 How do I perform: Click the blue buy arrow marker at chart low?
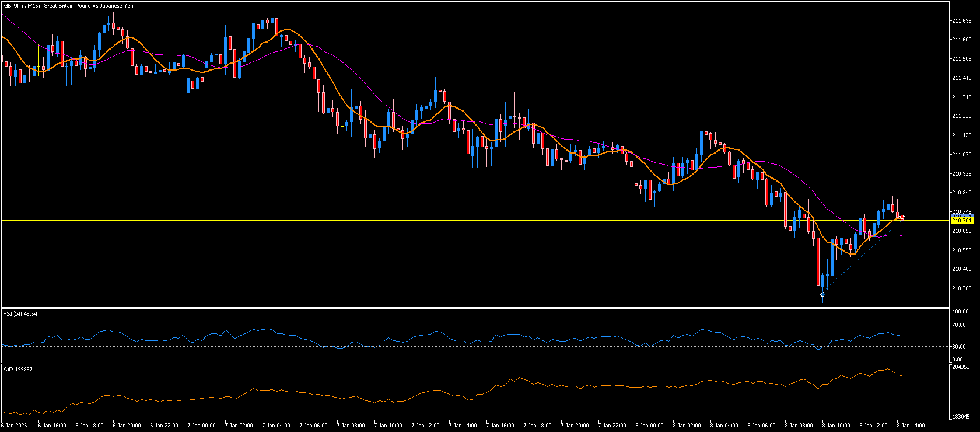tap(822, 294)
